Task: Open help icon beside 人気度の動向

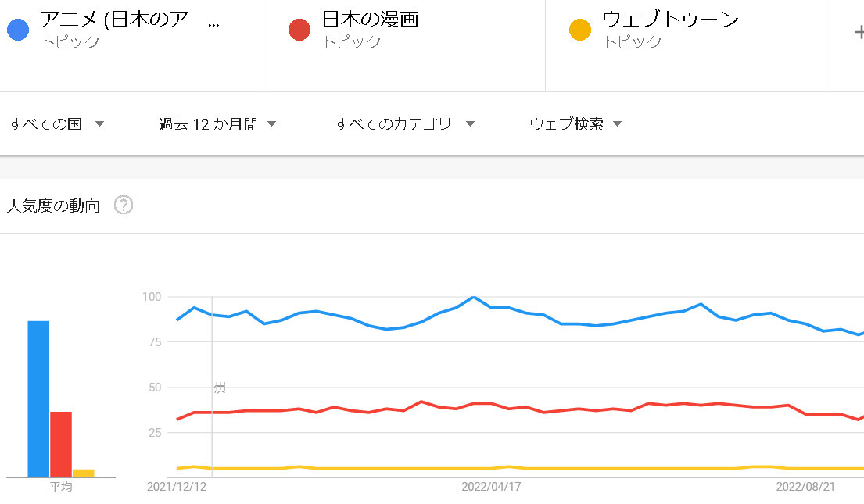Action: click(x=124, y=206)
